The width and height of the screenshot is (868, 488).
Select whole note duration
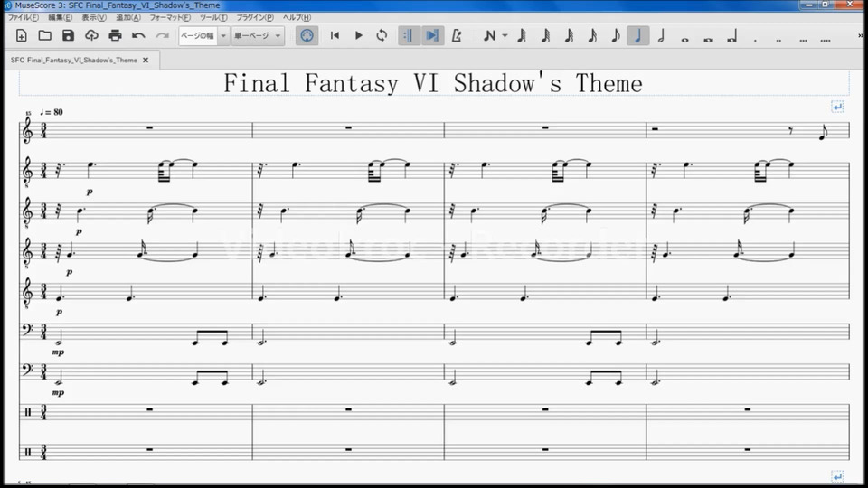(x=684, y=39)
